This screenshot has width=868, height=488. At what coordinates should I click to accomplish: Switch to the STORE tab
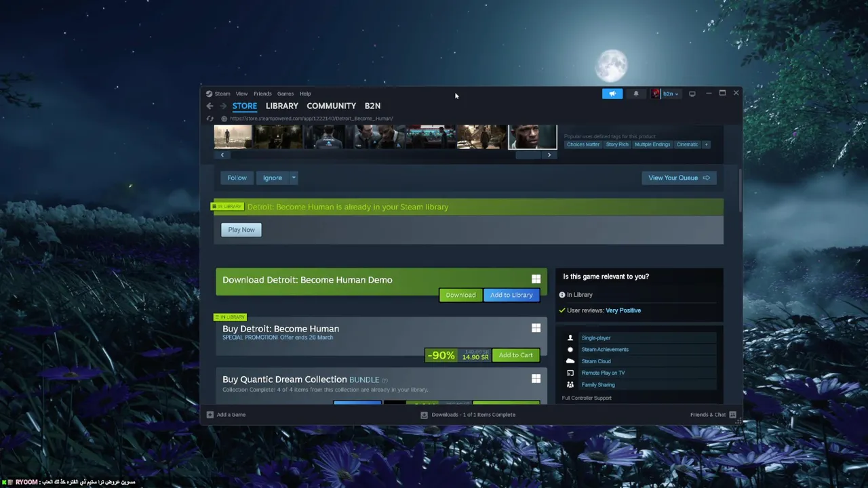click(245, 106)
